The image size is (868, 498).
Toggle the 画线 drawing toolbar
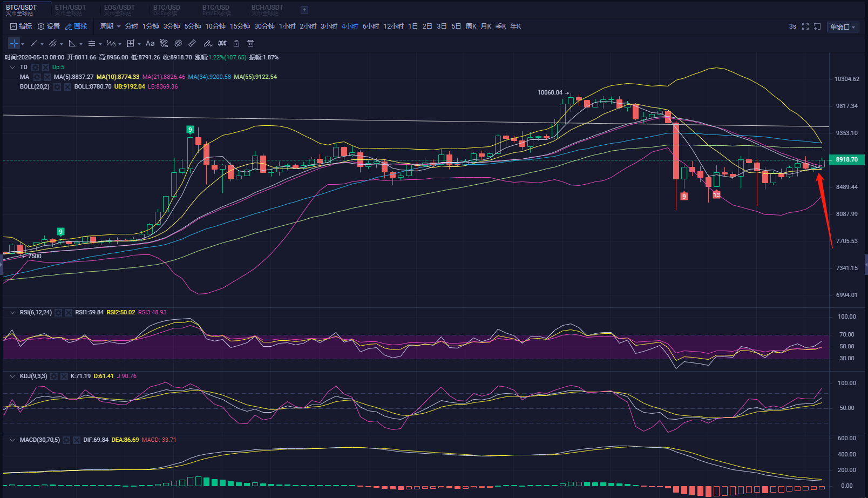tap(76, 26)
